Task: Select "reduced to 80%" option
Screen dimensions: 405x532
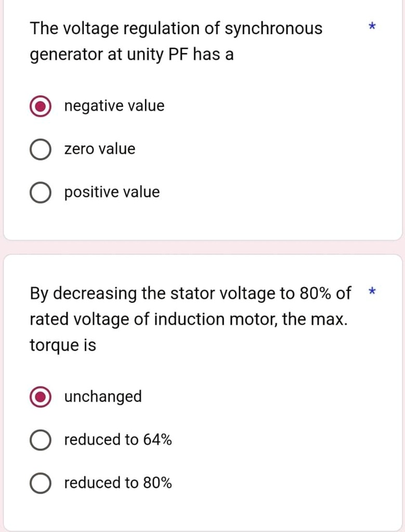Action: pos(40,483)
